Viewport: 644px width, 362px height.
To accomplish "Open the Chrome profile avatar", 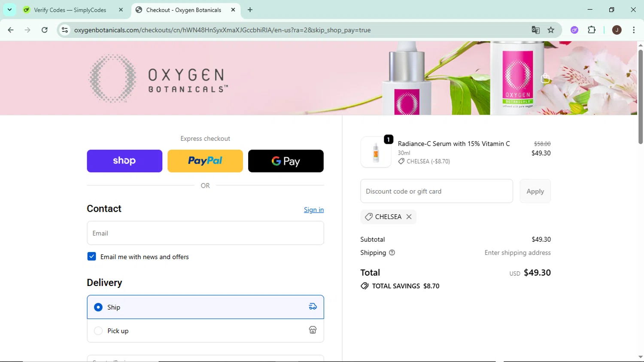I will tap(617, 30).
